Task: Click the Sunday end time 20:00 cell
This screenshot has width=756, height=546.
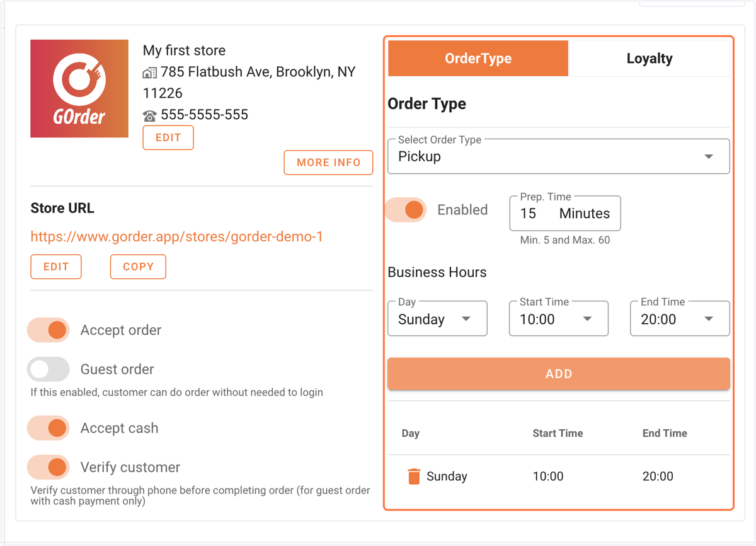Action: point(658,477)
